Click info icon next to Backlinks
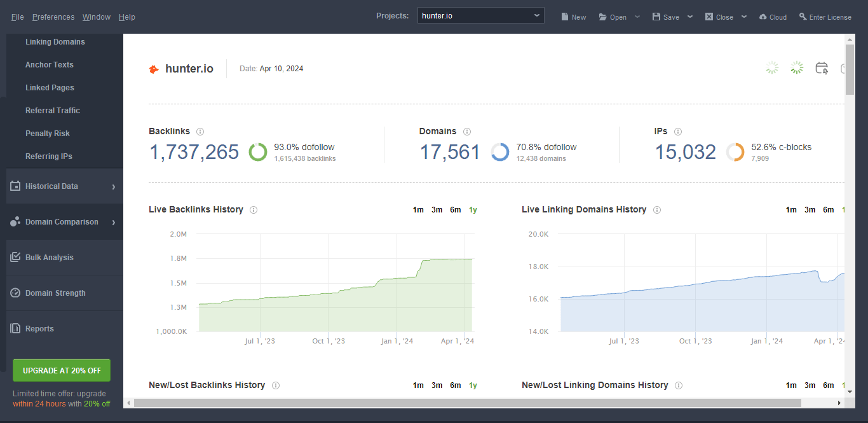868x423 pixels. click(200, 132)
